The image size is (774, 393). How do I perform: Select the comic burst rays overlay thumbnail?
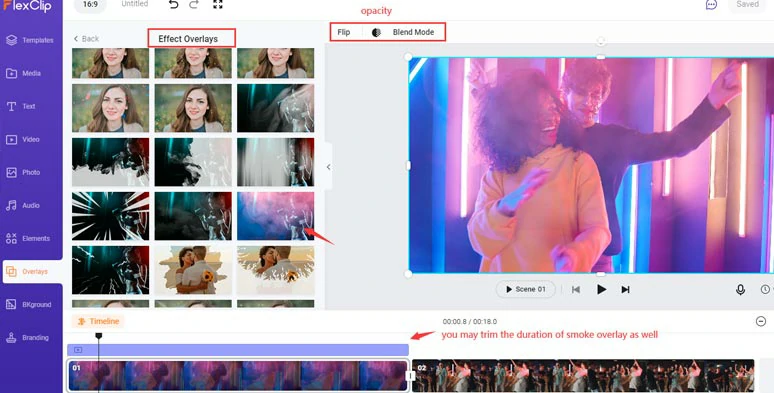(110, 216)
